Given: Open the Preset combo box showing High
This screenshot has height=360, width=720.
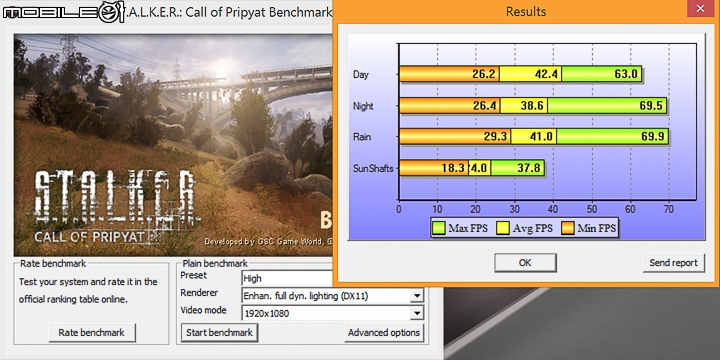Looking at the screenshot, I should (287, 278).
